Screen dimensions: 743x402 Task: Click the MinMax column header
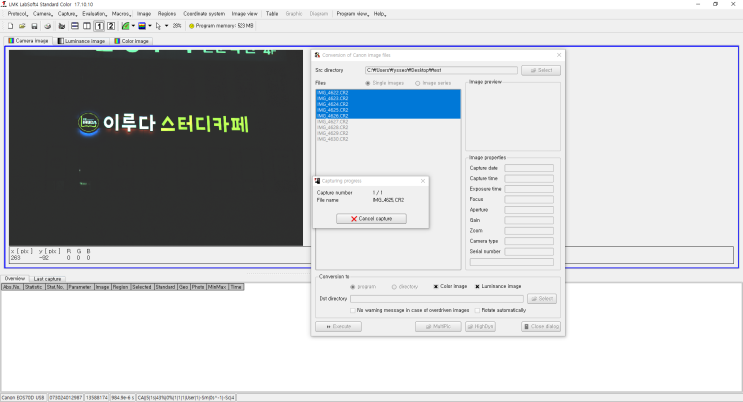click(217, 287)
